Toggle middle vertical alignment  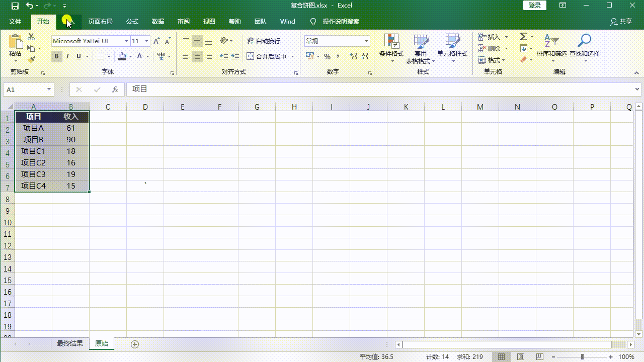[x=197, y=41]
